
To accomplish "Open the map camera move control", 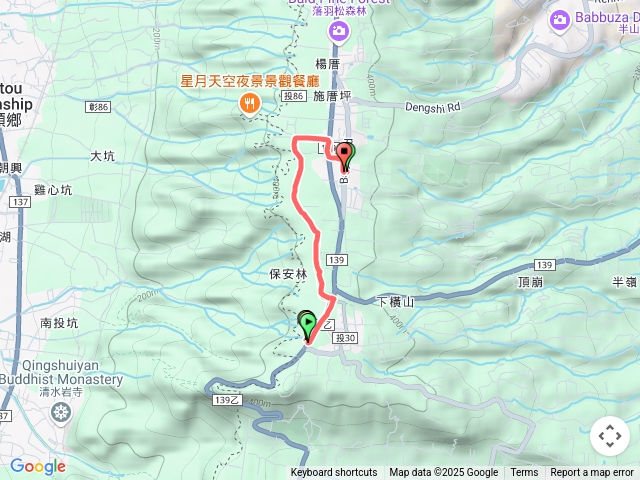I will [610, 436].
